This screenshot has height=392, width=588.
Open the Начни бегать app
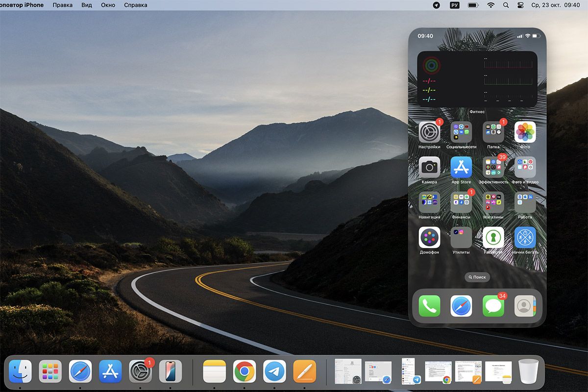pyautogui.click(x=525, y=238)
